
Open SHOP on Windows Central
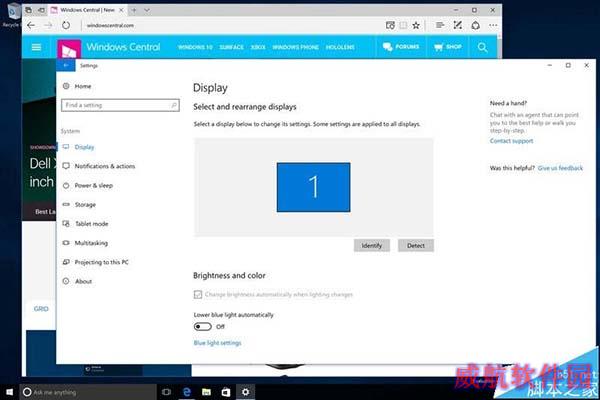[x=448, y=47]
